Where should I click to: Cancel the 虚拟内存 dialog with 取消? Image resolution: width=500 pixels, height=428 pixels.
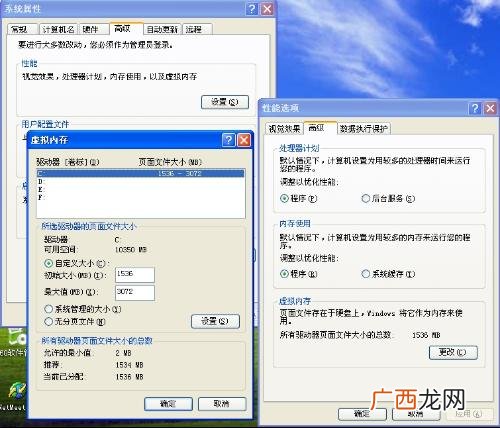222,404
